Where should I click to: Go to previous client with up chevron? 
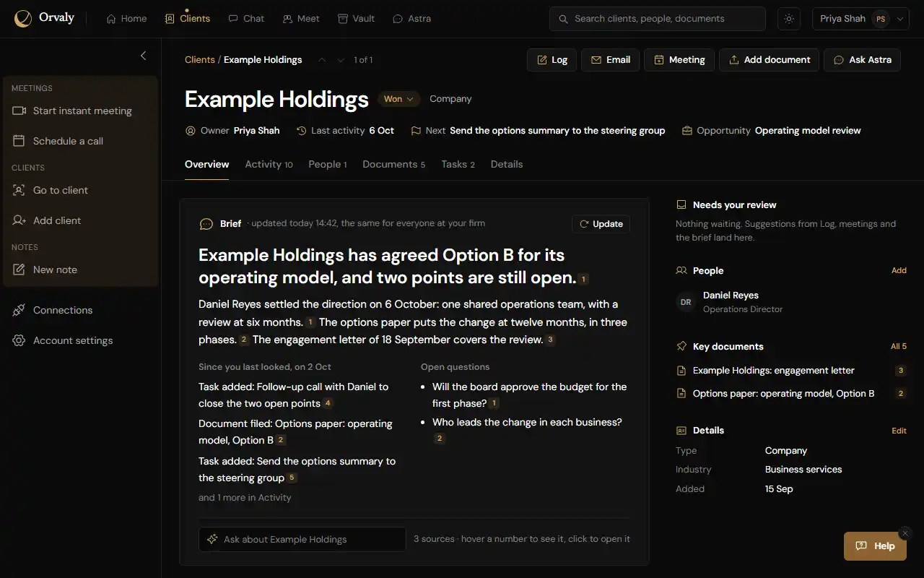322,60
